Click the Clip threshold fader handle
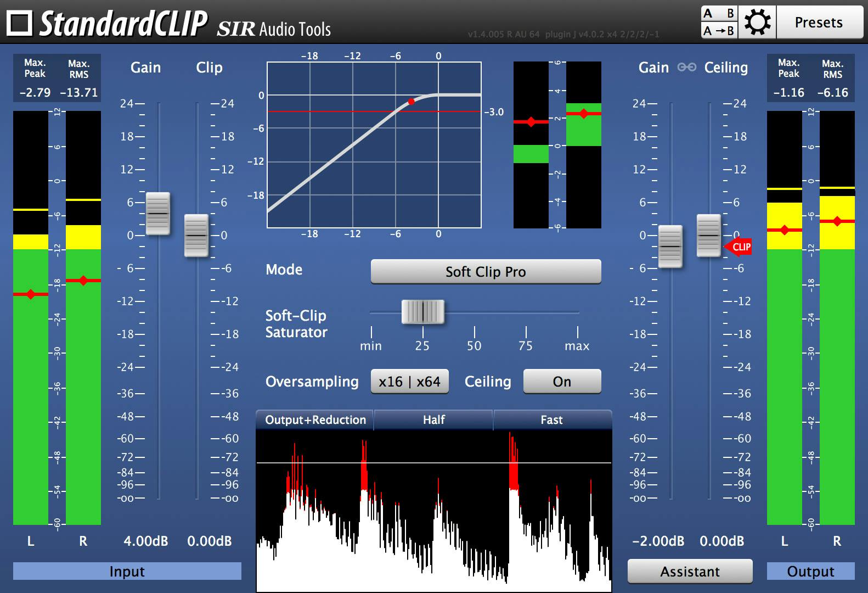 [196, 236]
